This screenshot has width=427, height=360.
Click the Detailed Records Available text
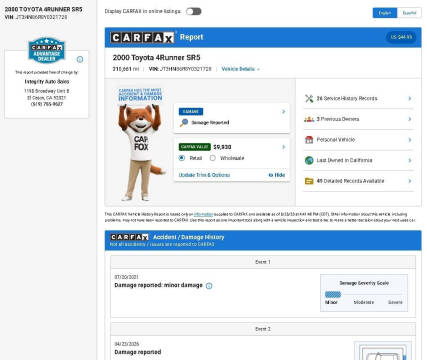[x=350, y=181]
